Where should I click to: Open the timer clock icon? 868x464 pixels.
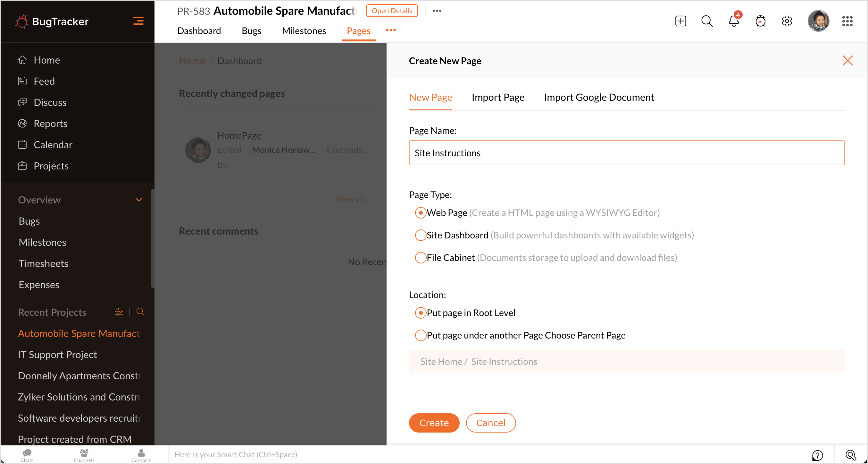760,21
